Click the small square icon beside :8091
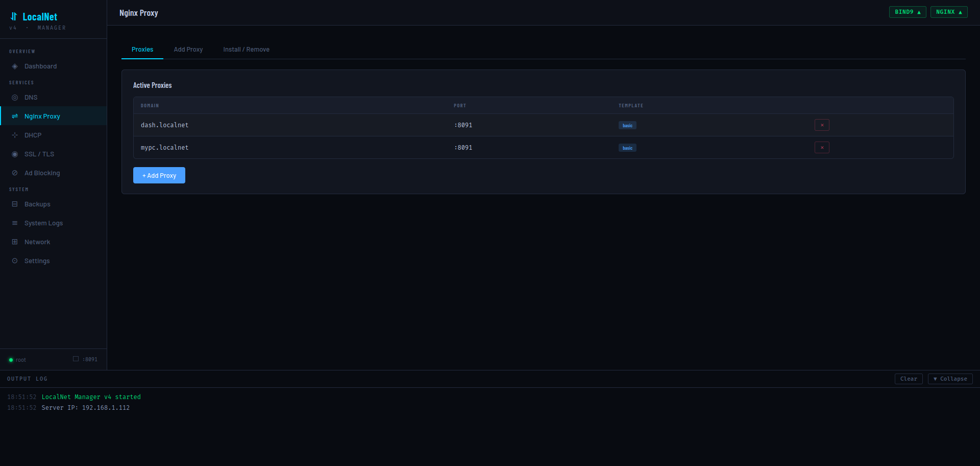Screen dimensions: 980x466 pyautogui.click(x=76, y=359)
